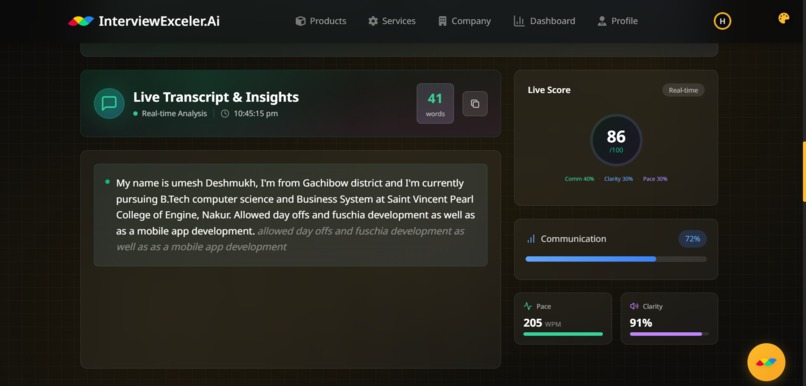
Task: Click the 10:45:15 pm timestamp
Action: tap(255, 114)
